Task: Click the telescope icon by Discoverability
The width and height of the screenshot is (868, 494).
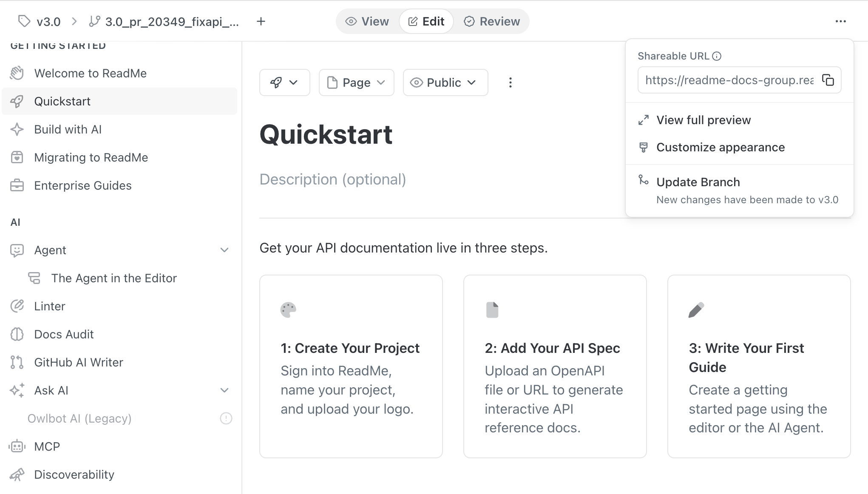Action: [x=17, y=474]
